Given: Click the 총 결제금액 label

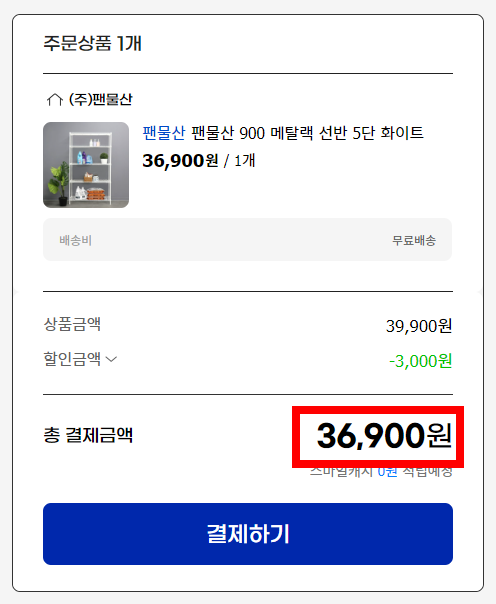Looking at the screenshot, I should pos(88,435).
